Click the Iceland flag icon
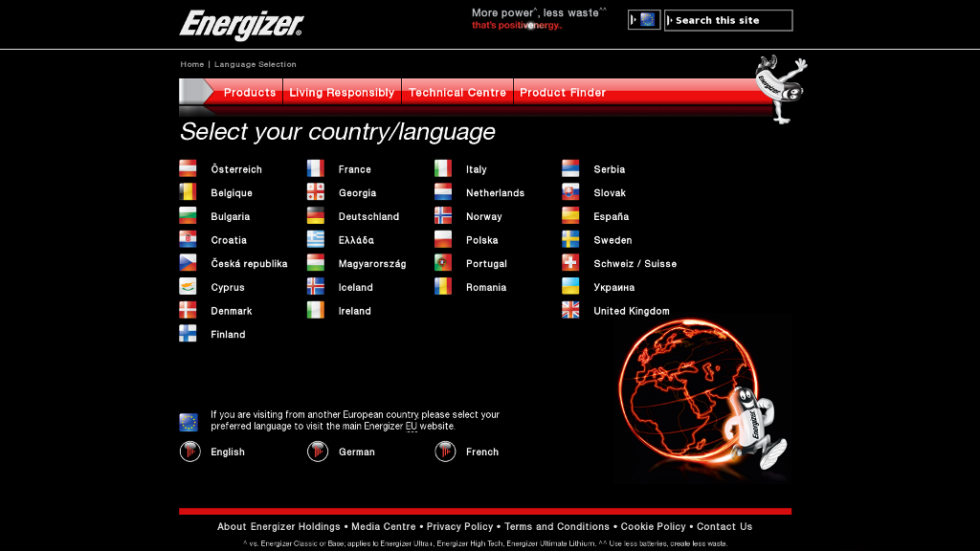 [316, 287]
